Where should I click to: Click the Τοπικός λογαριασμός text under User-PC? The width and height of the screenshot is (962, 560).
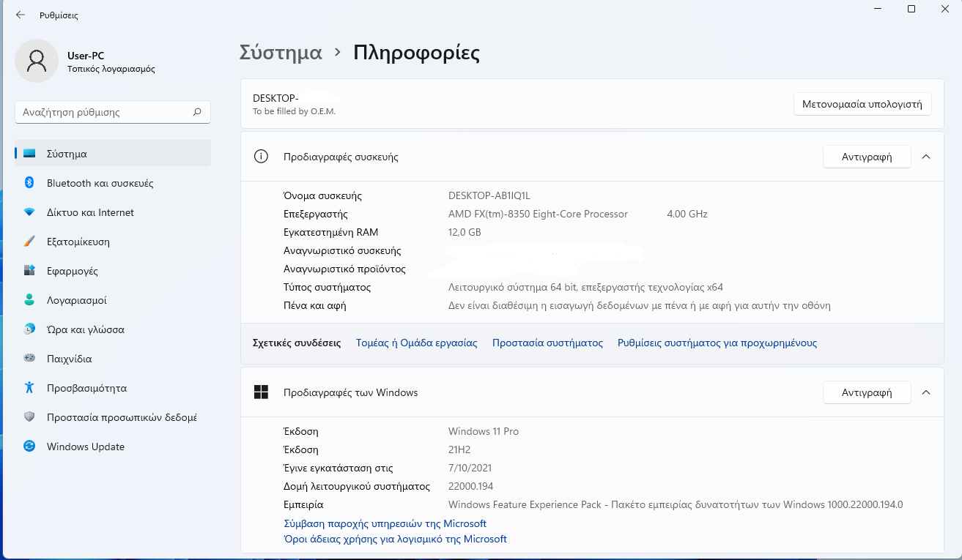[x=111, y=69]
